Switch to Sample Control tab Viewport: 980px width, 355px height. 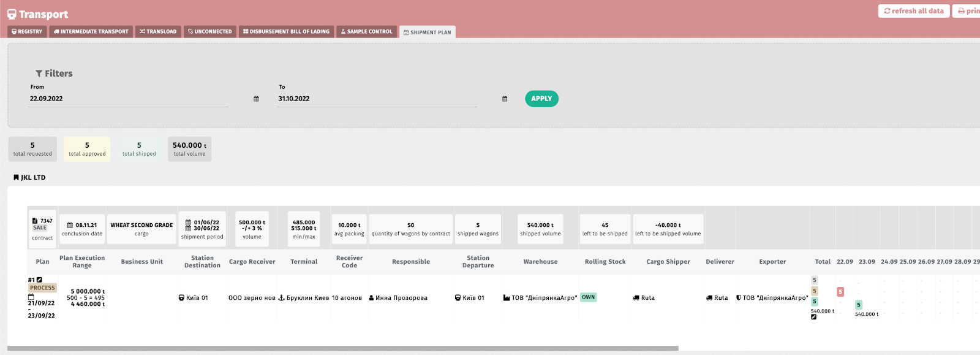[366, 31]
